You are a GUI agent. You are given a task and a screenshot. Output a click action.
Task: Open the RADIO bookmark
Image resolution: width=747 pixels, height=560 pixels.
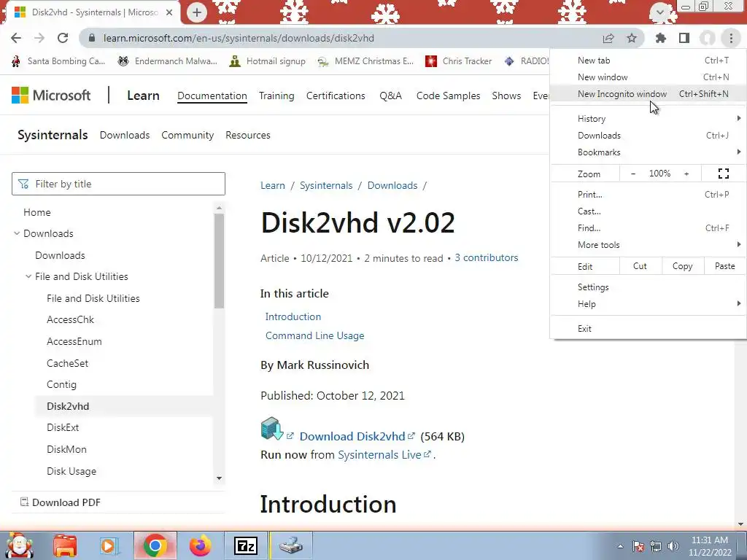tap(527, 61)
